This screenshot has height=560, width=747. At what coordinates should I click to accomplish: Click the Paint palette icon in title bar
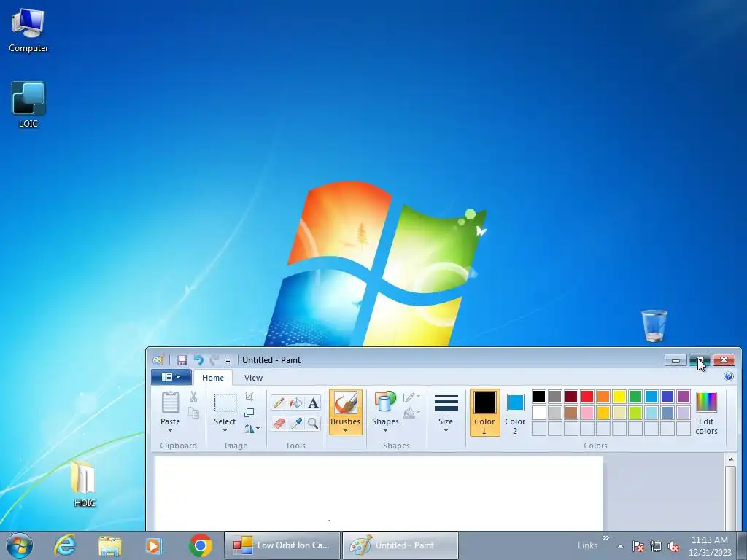click(158, 360)
